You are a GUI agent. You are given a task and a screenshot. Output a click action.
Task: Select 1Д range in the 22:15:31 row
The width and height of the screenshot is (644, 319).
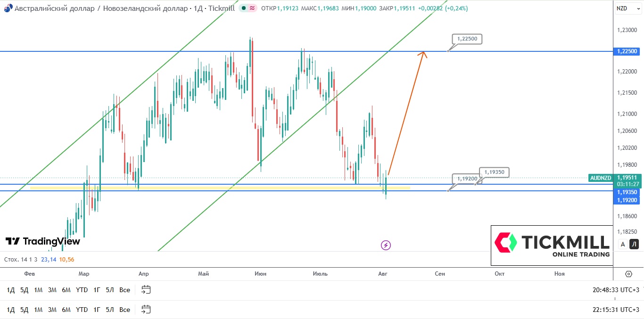[11, 310]
